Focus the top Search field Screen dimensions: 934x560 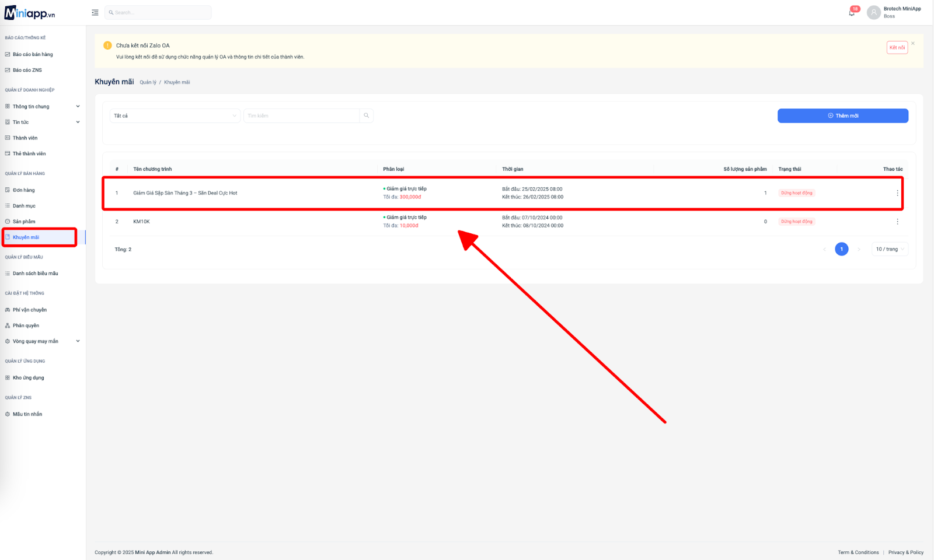click(x=158, y=12)
